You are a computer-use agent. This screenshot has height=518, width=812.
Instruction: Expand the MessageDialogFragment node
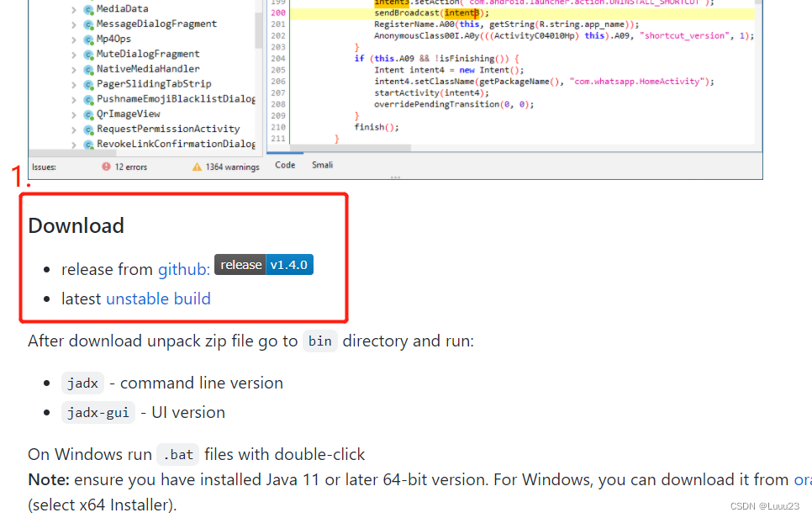[x=73, y=24]
